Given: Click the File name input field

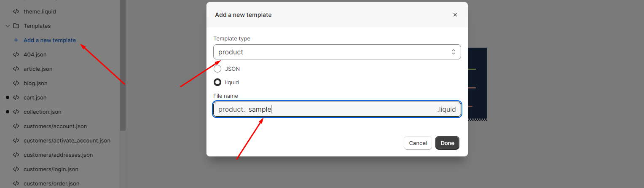Looking at the screenshot, I should pos(337,109).
